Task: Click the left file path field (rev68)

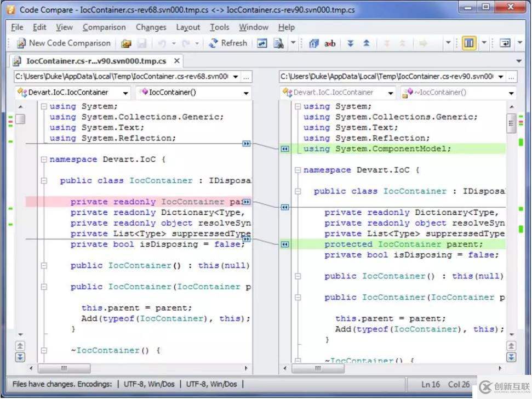Action: (122, 77)
